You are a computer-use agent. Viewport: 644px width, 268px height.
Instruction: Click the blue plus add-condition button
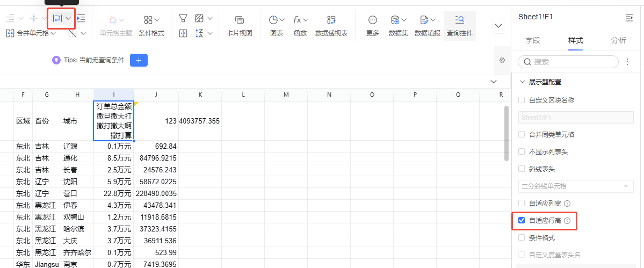[x=139, y=60]
